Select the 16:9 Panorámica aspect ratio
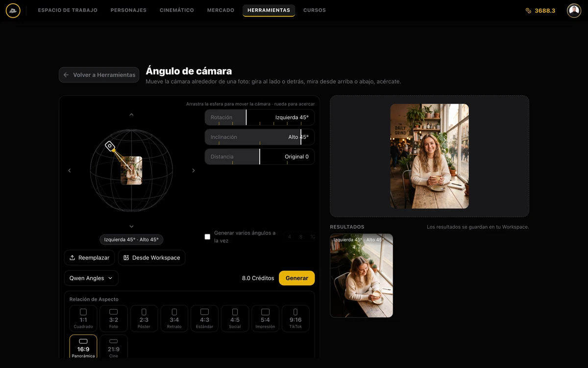 coord(83,347)
